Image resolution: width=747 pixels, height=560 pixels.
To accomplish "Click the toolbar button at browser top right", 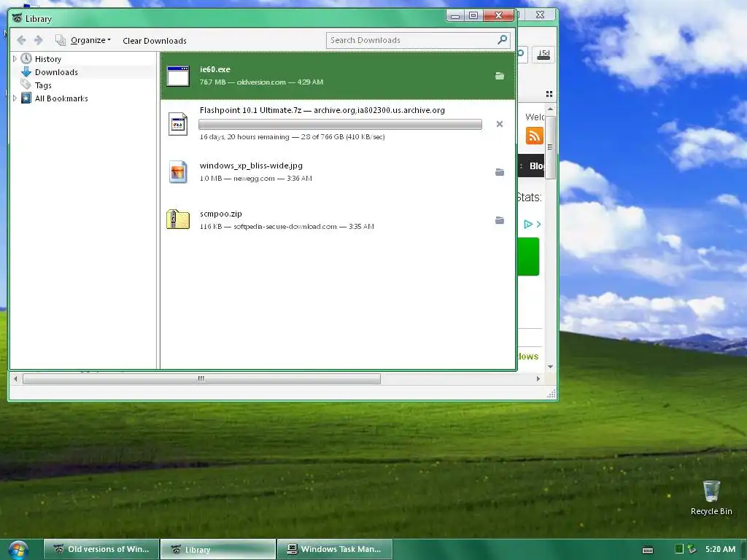I will click(543, 54).
